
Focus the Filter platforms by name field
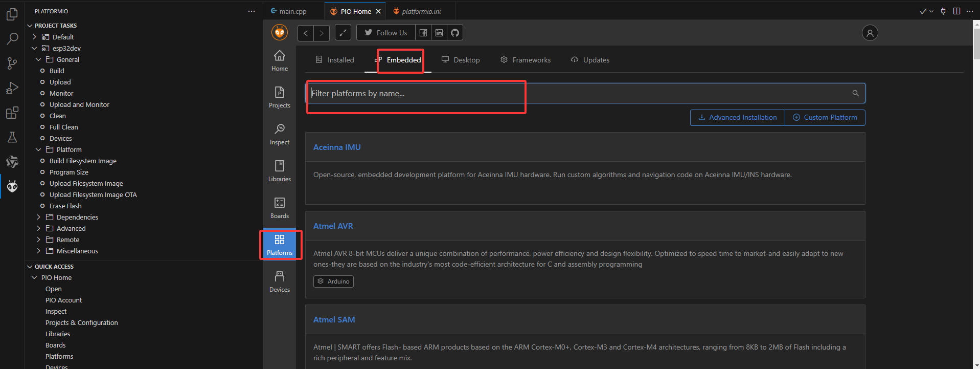(x=585, y=93)
